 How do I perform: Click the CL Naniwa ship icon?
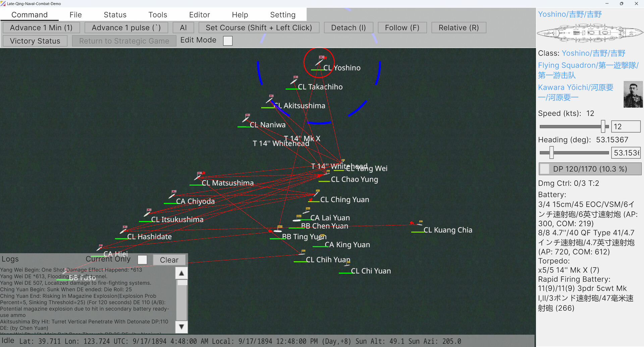click(246, 119)
